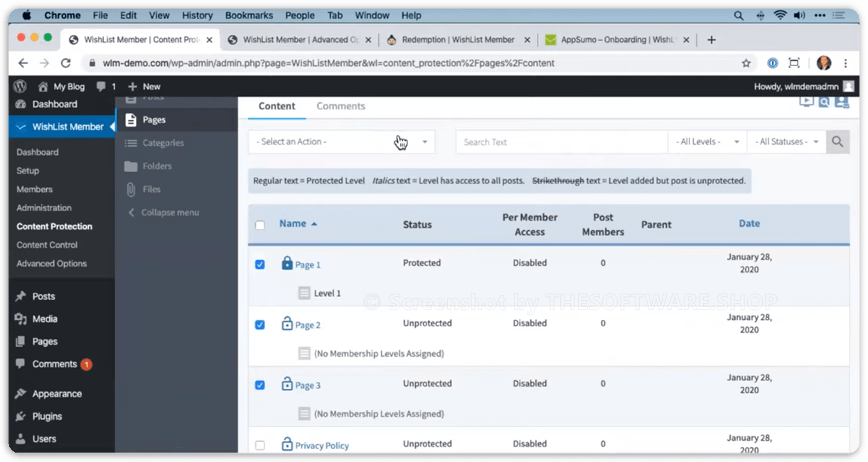Go back to the previous page
868x462 pixels.
(23, 63)
